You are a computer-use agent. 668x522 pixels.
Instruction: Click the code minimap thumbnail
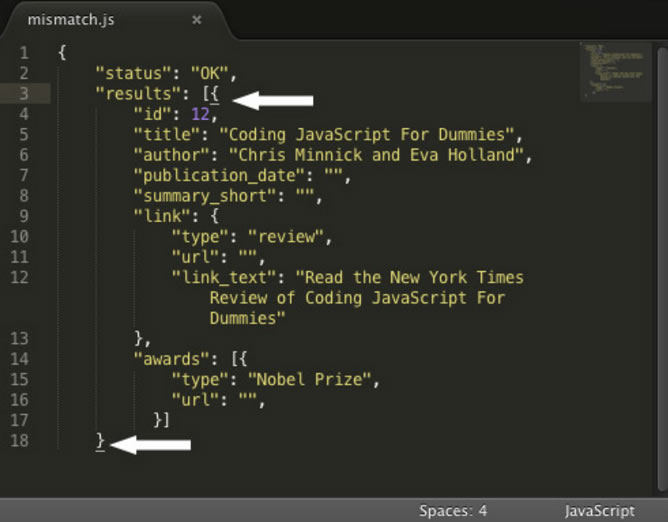point(615,71)
